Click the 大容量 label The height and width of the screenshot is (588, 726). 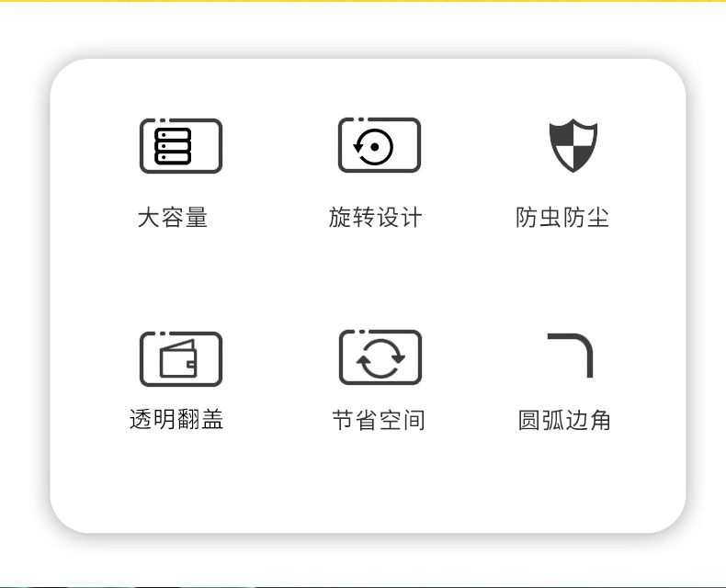pyautogui.click(x=173, y=217)
